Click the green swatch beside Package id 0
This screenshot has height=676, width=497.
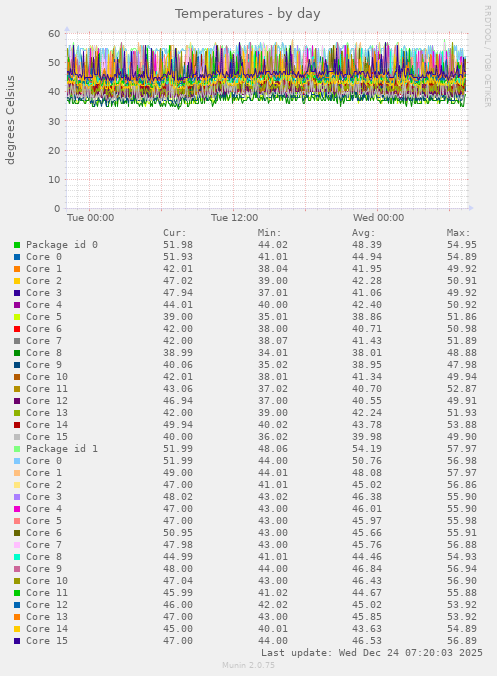(17, 245)
